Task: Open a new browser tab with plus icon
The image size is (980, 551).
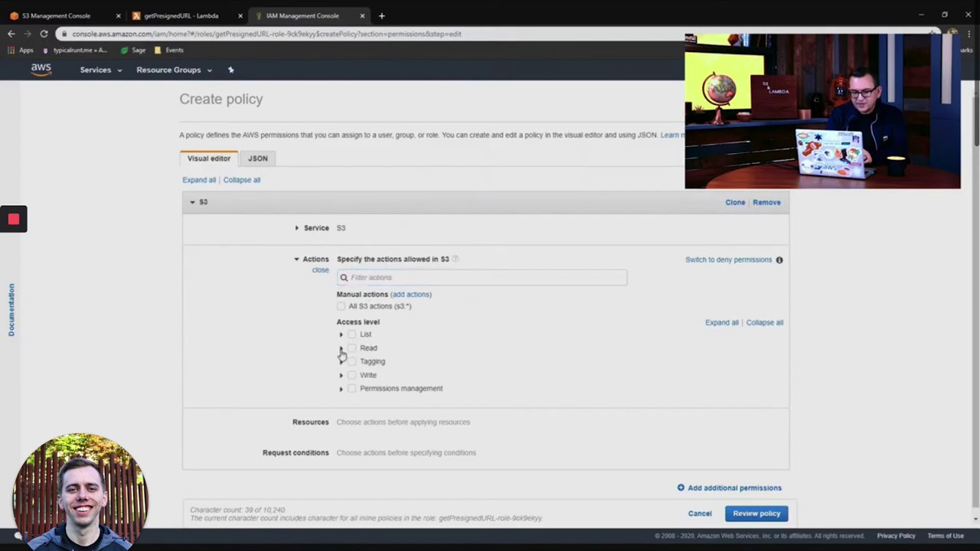Action: [x=381, y=15]
